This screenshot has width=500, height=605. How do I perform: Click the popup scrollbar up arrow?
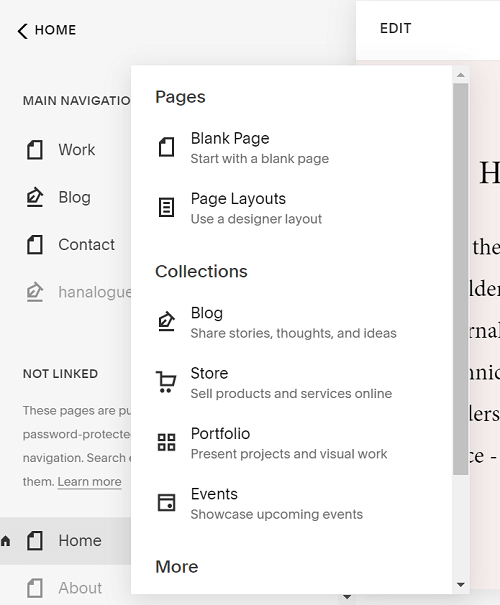click(461, 75)
